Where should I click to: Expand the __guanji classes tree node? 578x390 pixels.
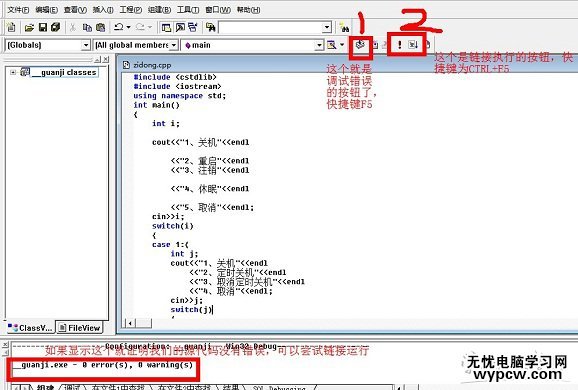pos(13,72)
